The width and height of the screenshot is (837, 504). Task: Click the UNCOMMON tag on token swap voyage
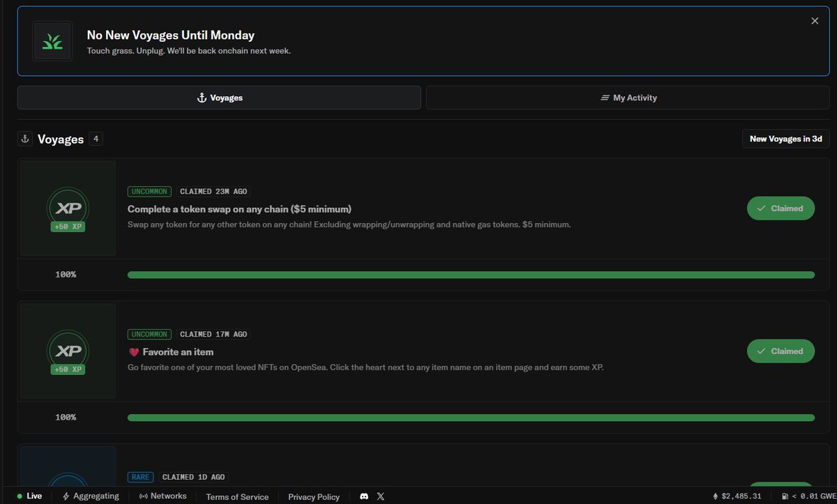tap(149, 191)
